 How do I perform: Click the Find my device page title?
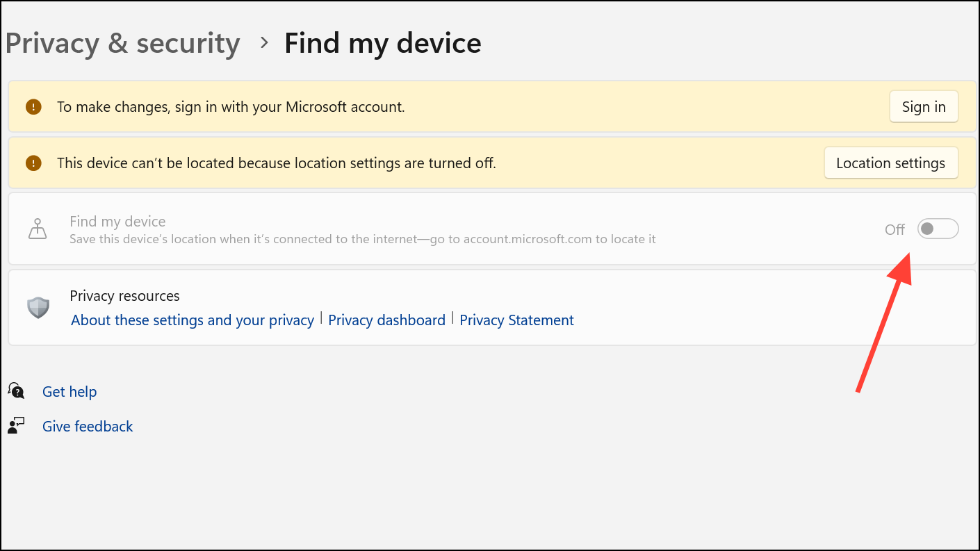[x=382, y=43]
